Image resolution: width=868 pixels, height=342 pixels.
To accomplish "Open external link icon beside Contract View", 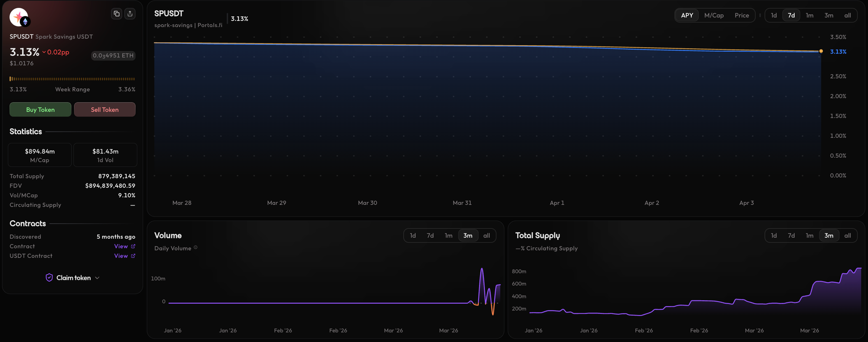I will point(133,246).
